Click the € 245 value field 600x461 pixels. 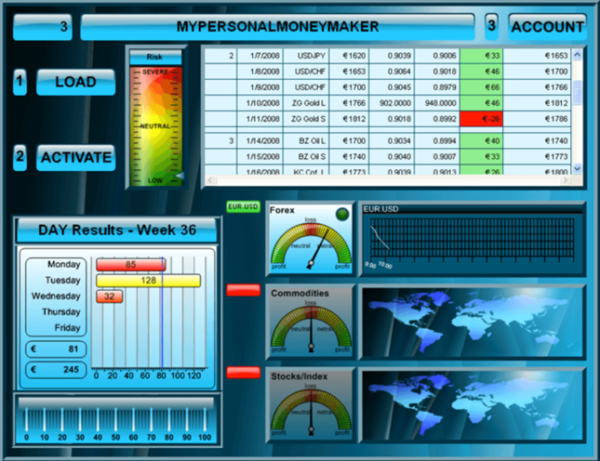tap(56, 370)
